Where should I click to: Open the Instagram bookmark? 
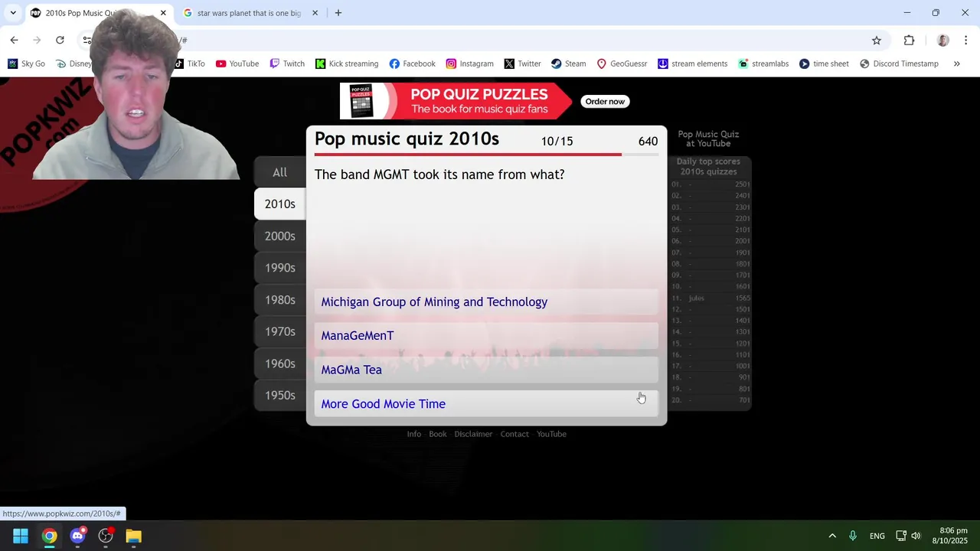(x=469, y=64)
